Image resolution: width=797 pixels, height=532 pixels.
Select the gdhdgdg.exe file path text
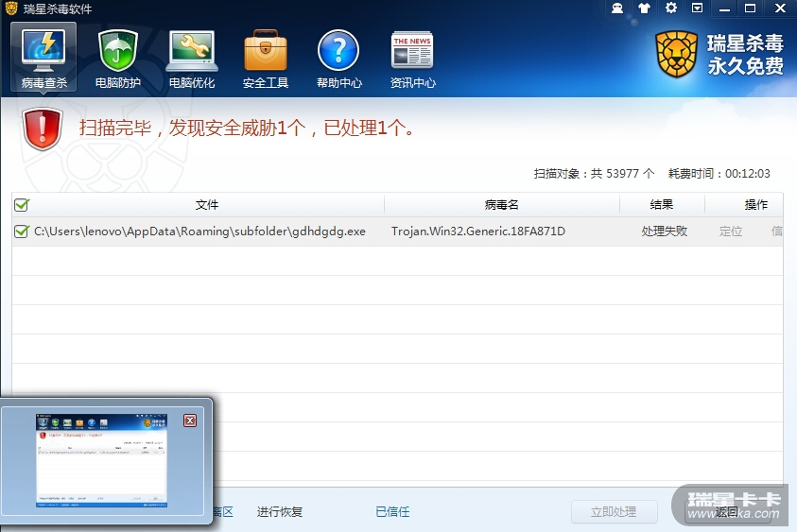point(199,232)
